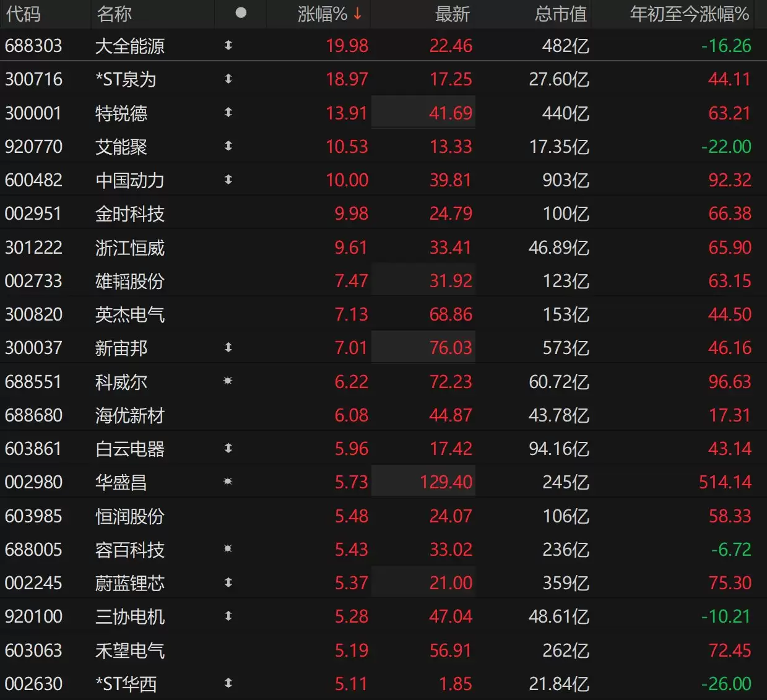Click the marker icon in the 特锐德 row
The image size is (767, 700).
tap(228, 112)
